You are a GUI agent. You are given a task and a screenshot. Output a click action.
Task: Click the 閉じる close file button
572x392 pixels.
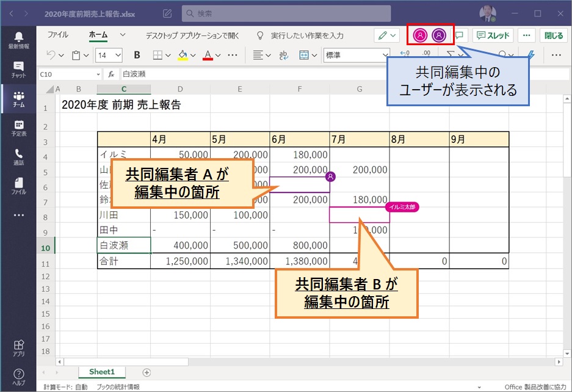click(x=554, y=35)
